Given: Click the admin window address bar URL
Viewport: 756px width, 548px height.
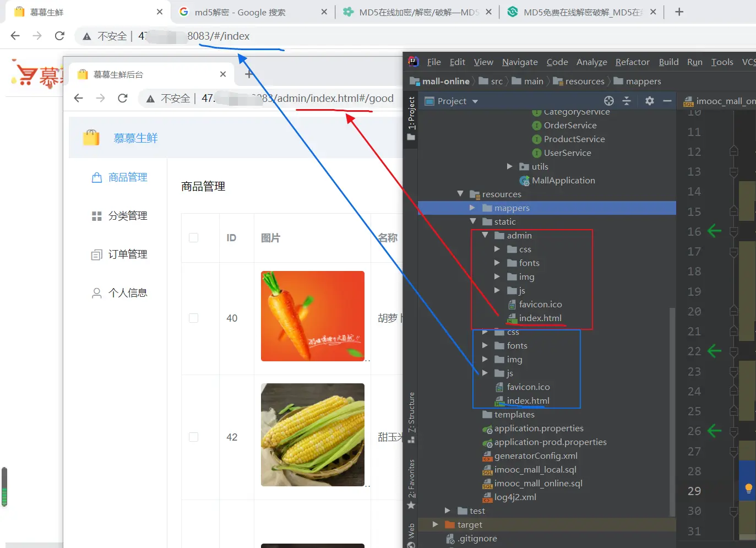Looking at the screenshot, I should pos(297,98).
